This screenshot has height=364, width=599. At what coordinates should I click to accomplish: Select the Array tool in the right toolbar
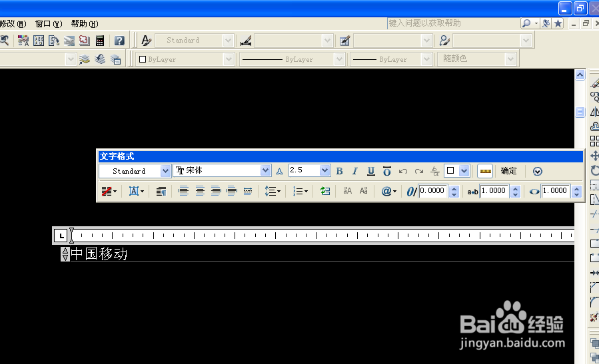594,141
